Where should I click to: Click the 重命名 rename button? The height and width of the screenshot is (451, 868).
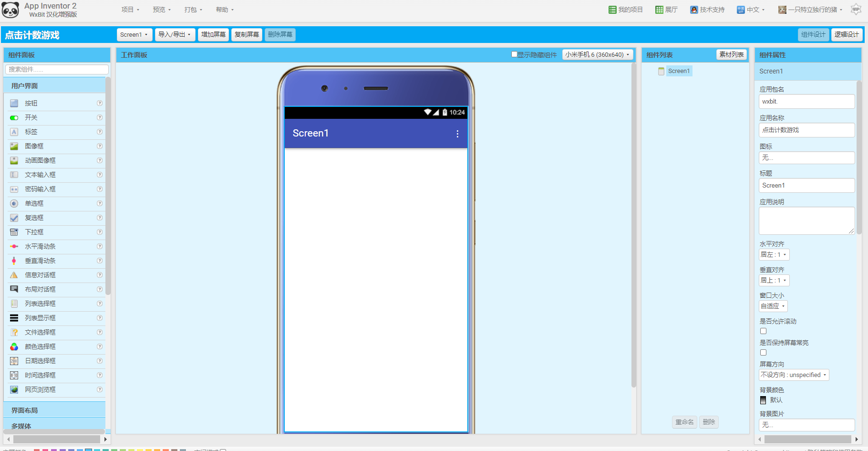click(x=684, y=422)
